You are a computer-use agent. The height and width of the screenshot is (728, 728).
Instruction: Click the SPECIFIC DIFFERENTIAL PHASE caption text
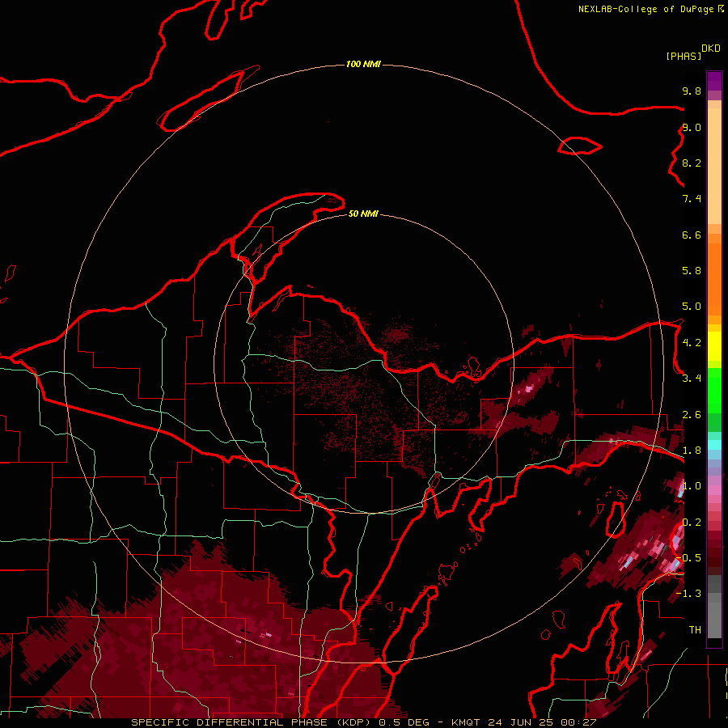(x=229, y=722)
